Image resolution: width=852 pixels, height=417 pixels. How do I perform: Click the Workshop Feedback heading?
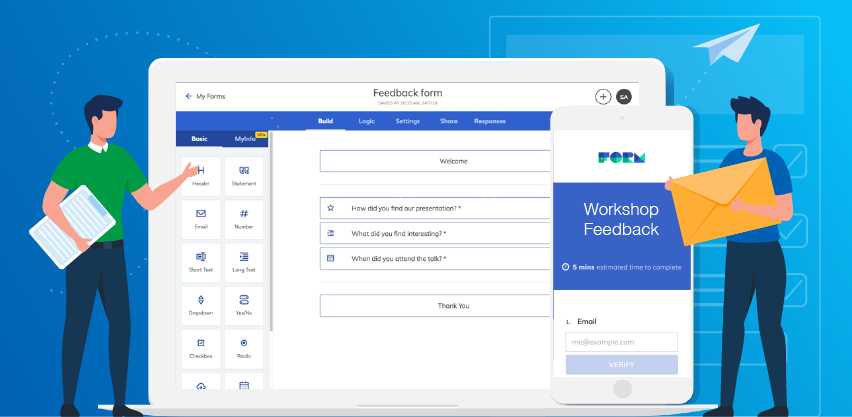621,219
